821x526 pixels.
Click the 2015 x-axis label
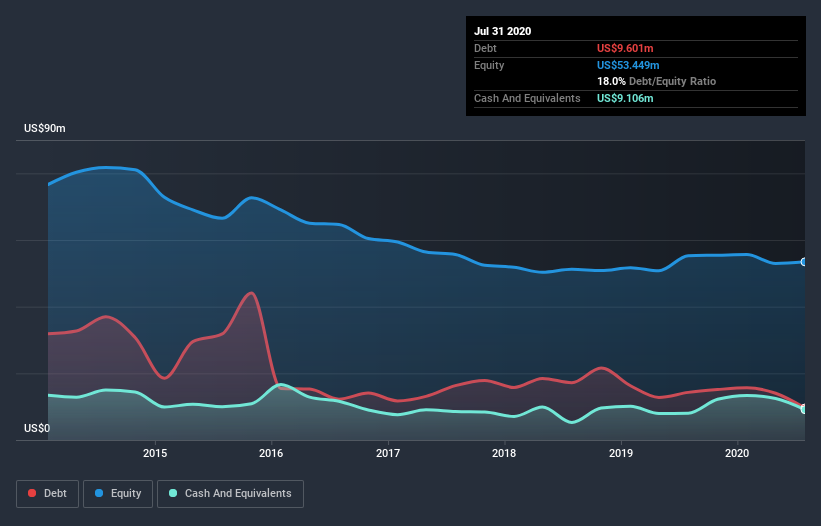pyautogui.click(x=155, y=453)
